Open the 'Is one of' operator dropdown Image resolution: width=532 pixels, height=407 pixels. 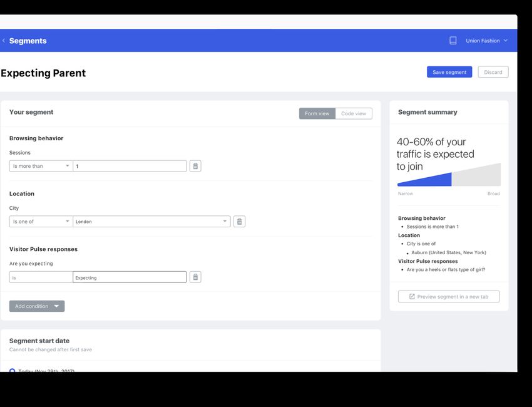coord(41,221)
